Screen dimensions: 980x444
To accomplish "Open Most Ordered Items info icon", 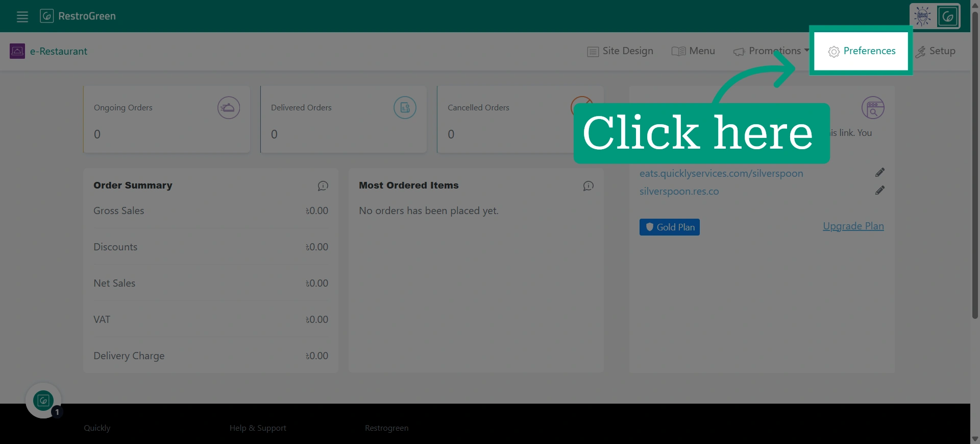I will pos(589,186).
